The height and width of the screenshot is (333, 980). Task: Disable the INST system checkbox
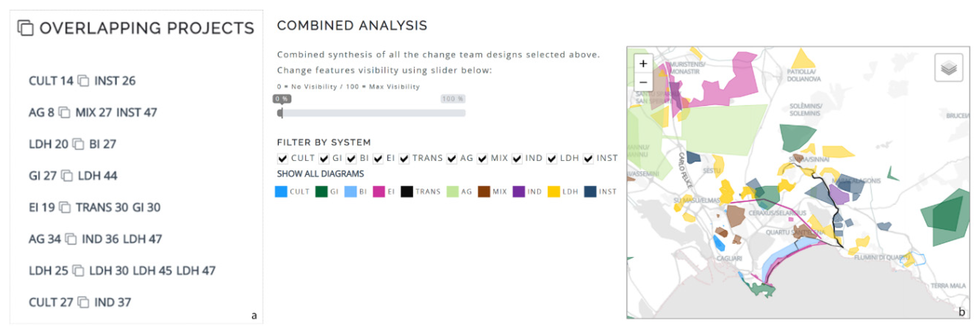(x=588, y=159)
